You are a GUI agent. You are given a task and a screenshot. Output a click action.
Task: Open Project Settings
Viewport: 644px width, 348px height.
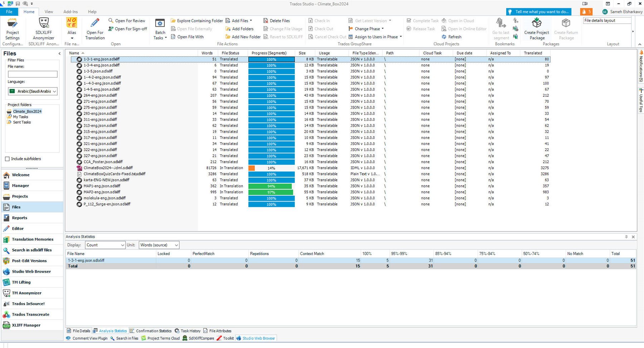point(13,29)
